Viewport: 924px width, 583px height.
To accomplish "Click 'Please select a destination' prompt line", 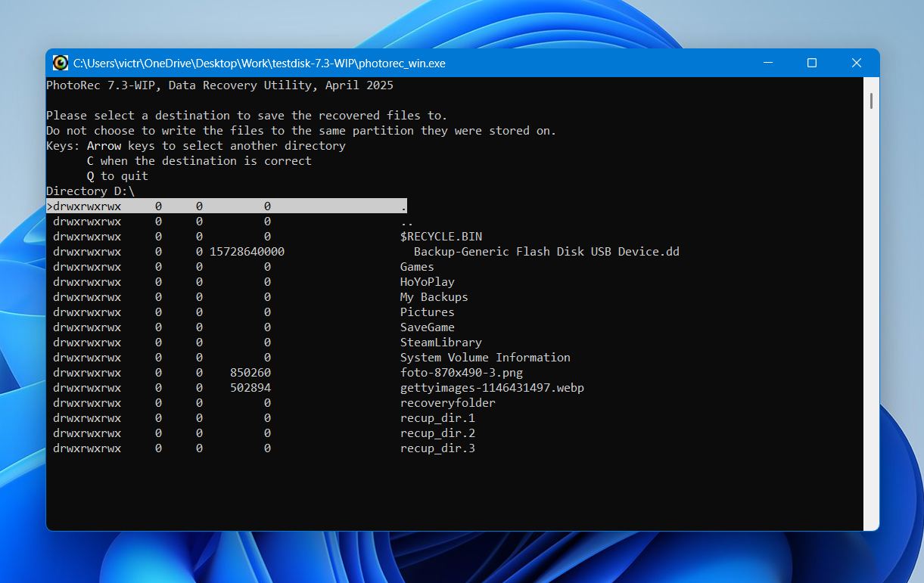I will click(x=247, y=116).
